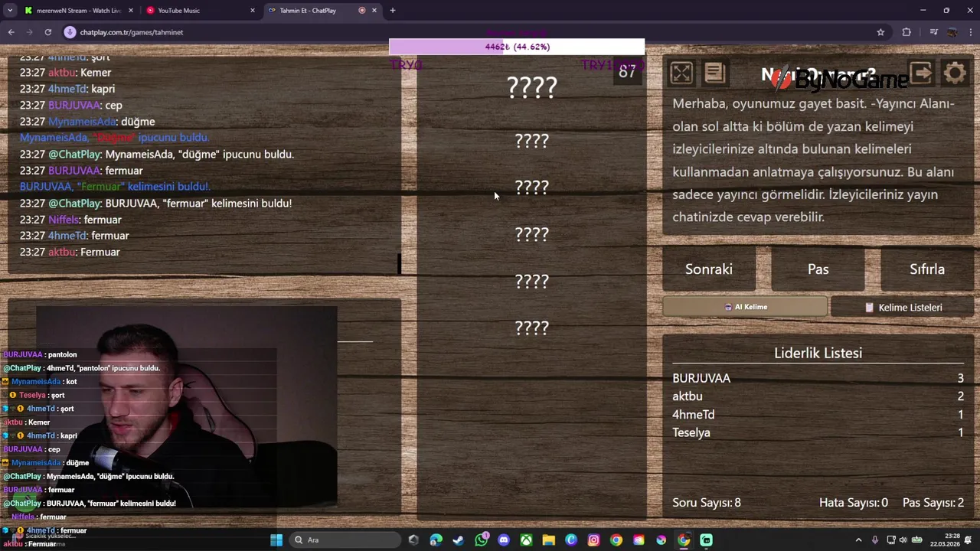Reload the ChatPlay page

[47, 32]
